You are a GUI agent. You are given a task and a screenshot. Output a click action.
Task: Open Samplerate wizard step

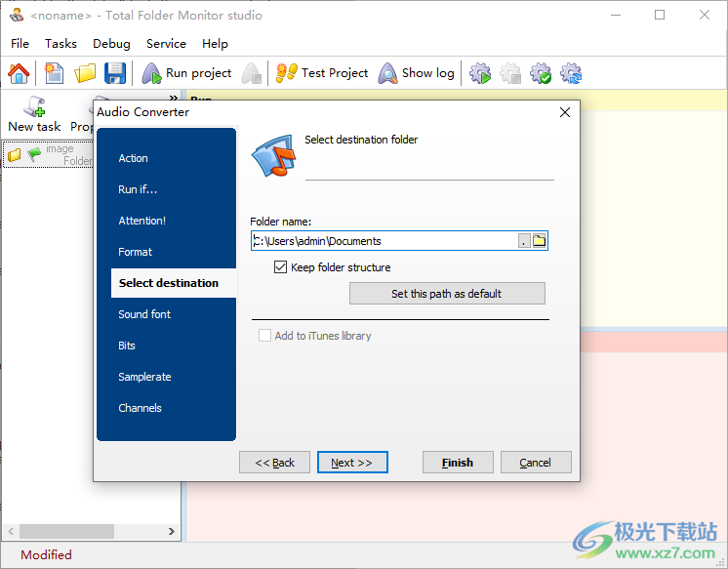pos(144,377)
